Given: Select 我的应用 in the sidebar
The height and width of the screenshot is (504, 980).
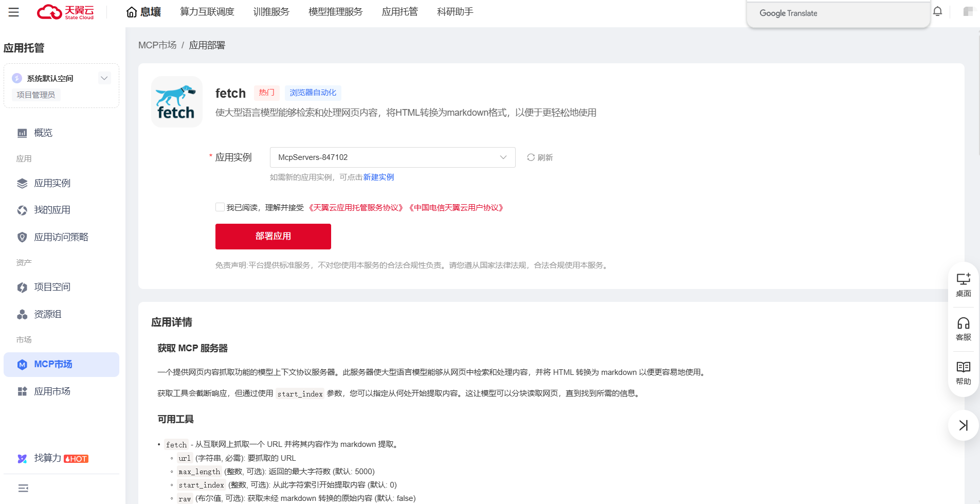Looking at the screenshot, I should point(61,210).
